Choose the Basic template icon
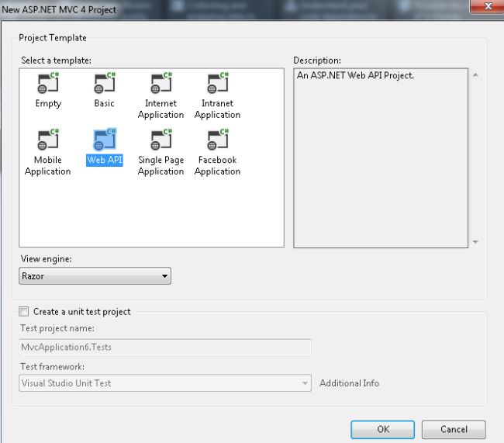 pyautogui.click(x=105, y=83)
